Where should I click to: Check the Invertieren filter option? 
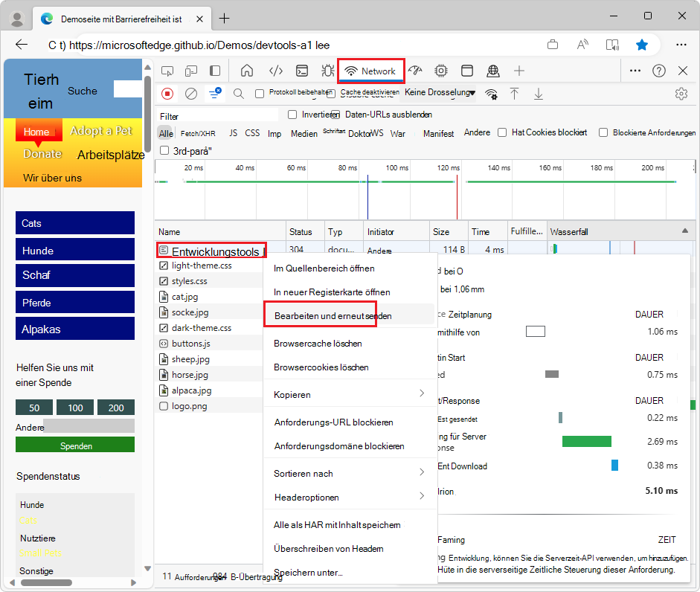coord(292,115)
